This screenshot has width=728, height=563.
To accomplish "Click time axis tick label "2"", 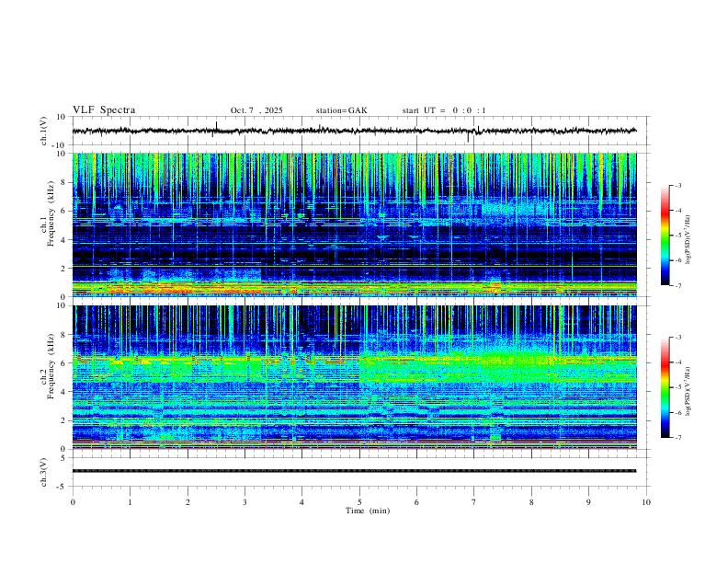I will 188,502.
